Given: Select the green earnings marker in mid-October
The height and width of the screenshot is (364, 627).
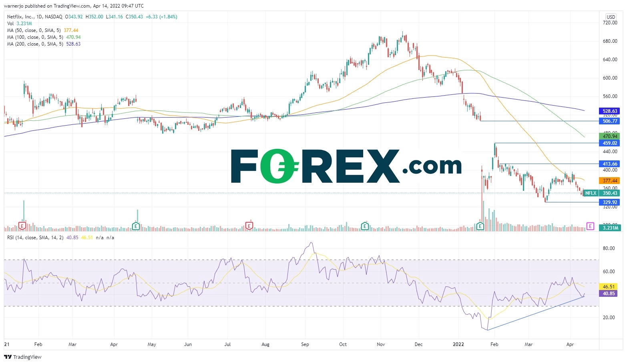Looking at the screenshot, I should point(365,226).
